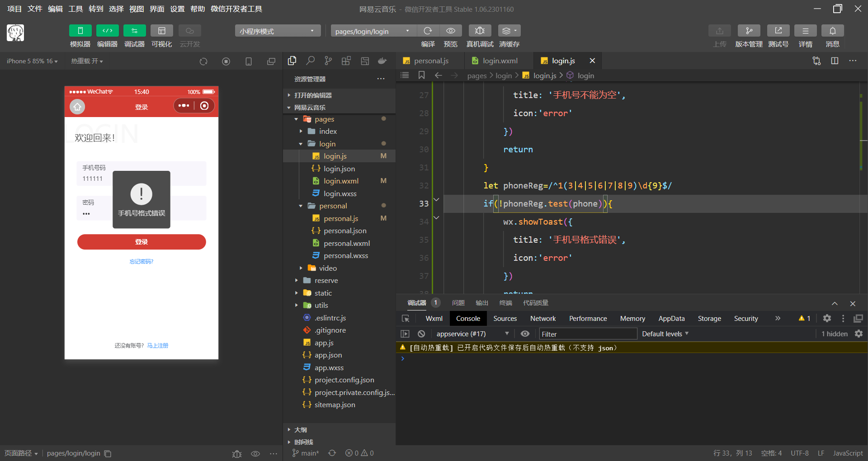Image resolution: width=868 pixels, height=461 pixels.
Task: Click the detach simulator window icon
Action: point(271,61)
